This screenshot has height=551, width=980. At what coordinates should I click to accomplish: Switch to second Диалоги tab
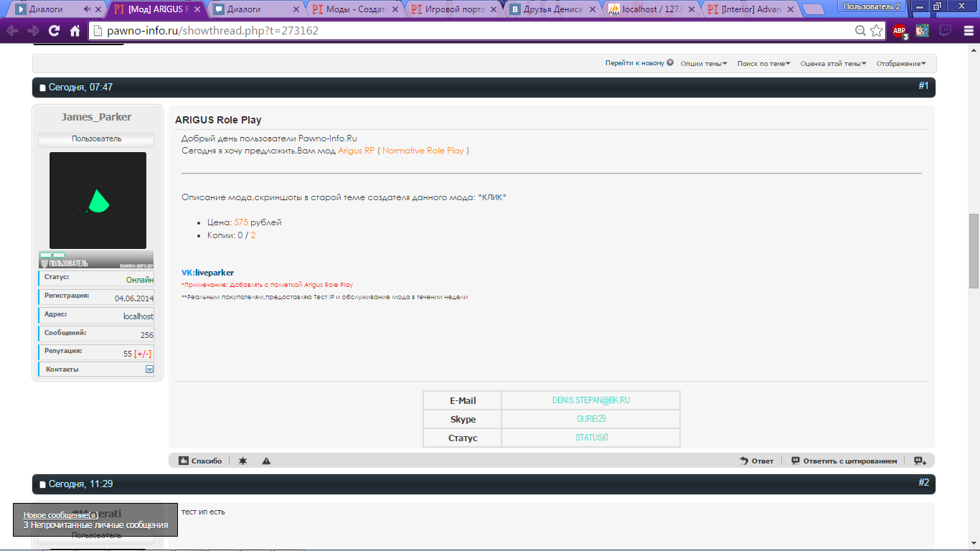click(x=256, y=9)
